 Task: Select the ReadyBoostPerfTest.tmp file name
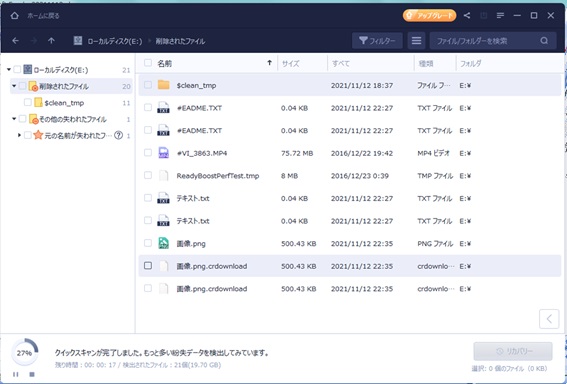pyautogui.click(x=218, y=176)
